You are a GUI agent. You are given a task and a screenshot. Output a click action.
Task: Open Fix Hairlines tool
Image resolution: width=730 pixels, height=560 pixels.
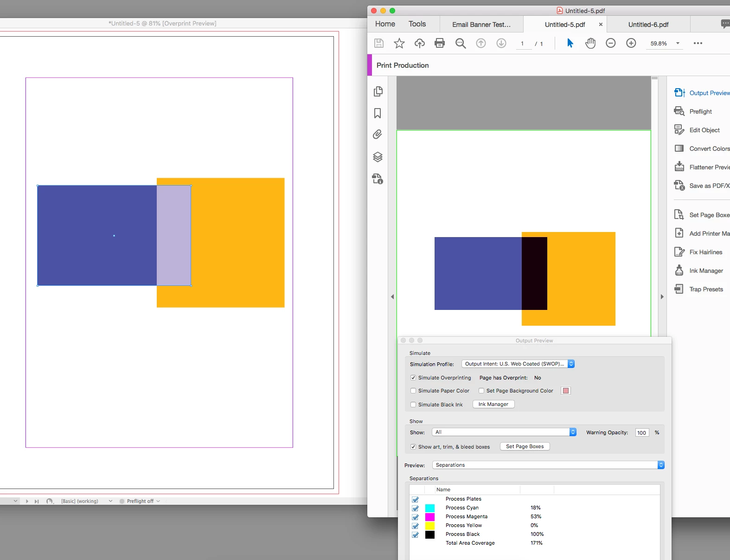click(698, 252)
